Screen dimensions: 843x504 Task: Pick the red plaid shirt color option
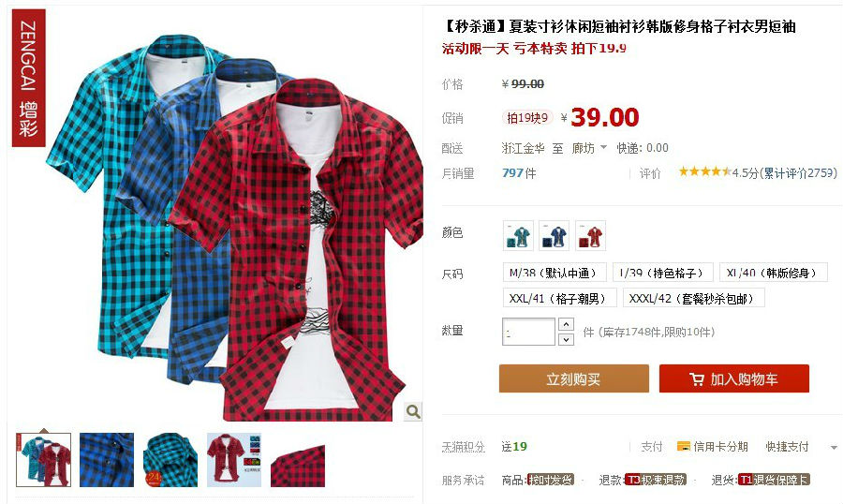[590, 235]
